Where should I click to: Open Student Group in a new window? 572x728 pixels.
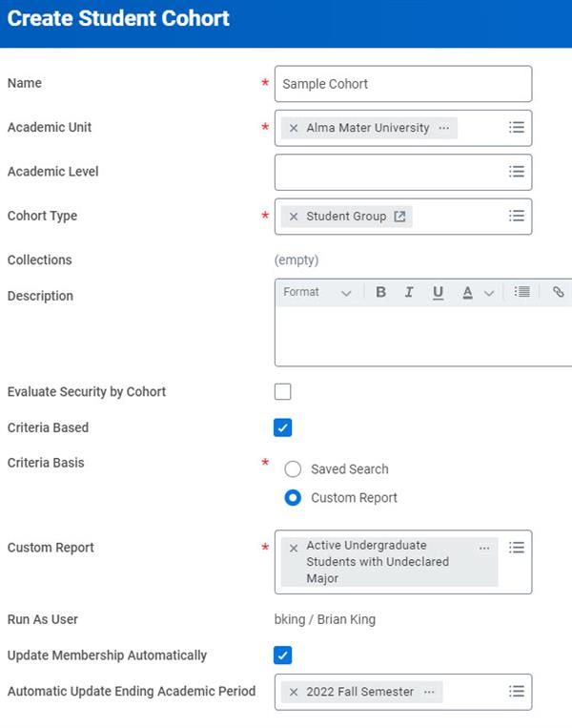(399, 217)
